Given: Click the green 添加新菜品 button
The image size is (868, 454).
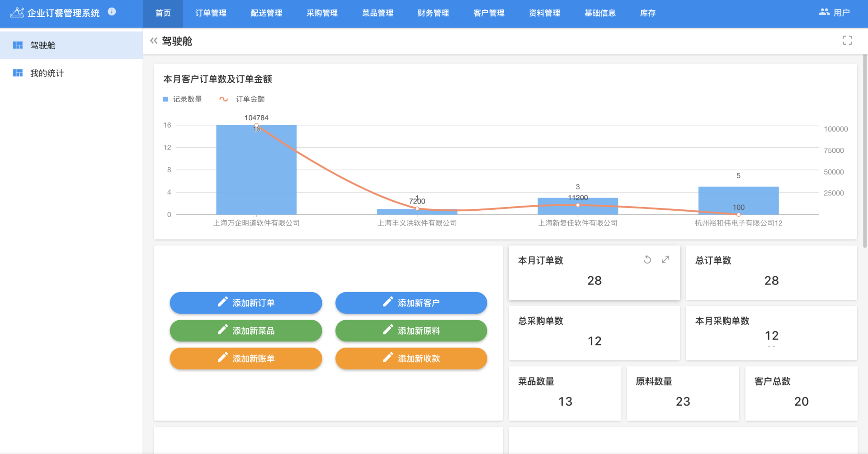Looking at the screenshot, I should click(246, 331).
